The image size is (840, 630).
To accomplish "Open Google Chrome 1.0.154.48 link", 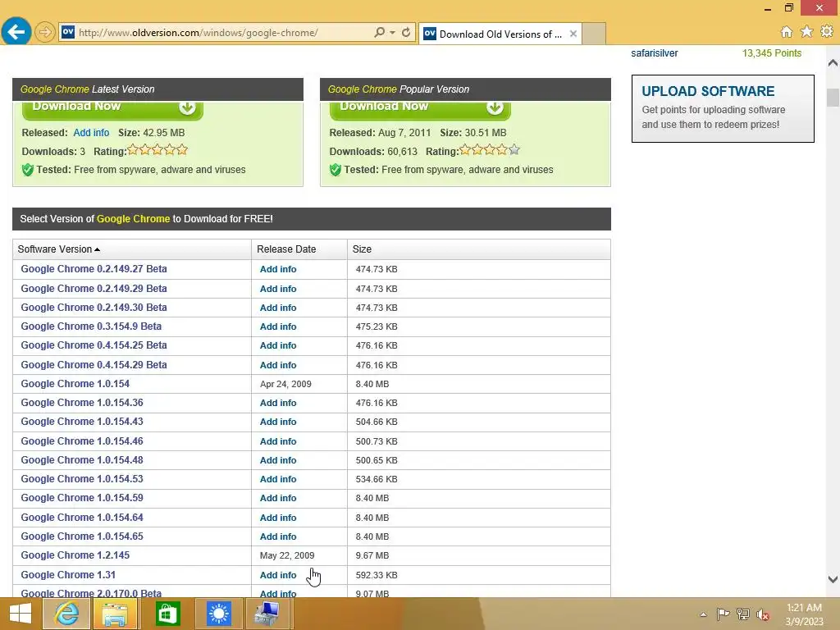I will 82,460.
